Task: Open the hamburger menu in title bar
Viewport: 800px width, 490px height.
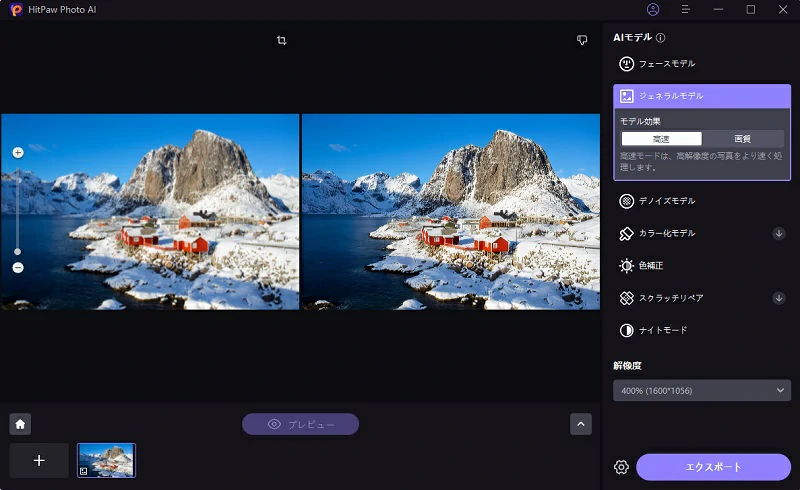Action: click(x=686, y=9)
